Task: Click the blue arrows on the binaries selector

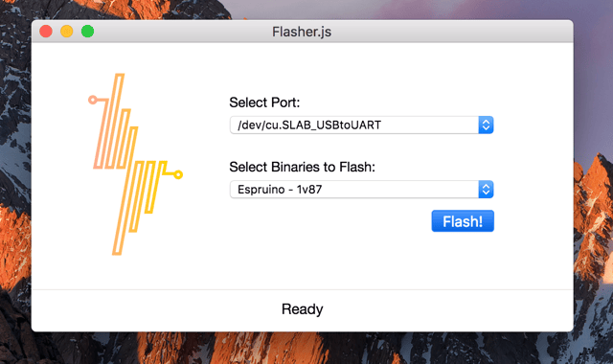Action: click(x=486, y=190)
